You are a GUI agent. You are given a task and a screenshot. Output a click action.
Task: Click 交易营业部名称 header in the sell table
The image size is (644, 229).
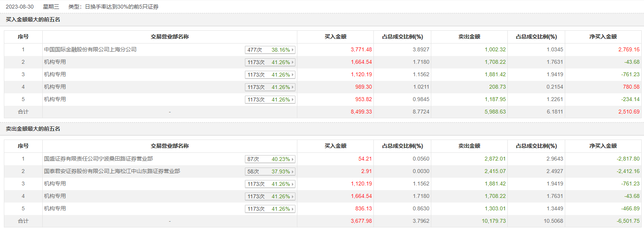pos(170,146)
